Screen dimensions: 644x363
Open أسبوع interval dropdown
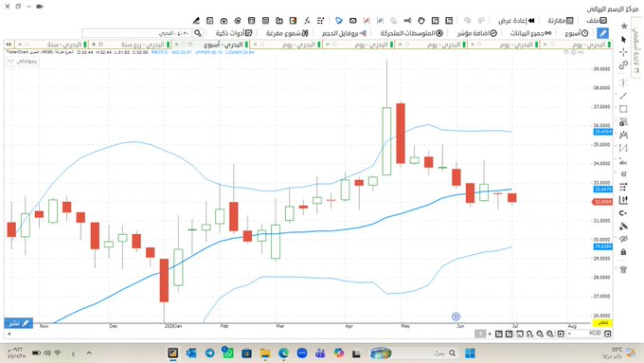coord(577,33)
